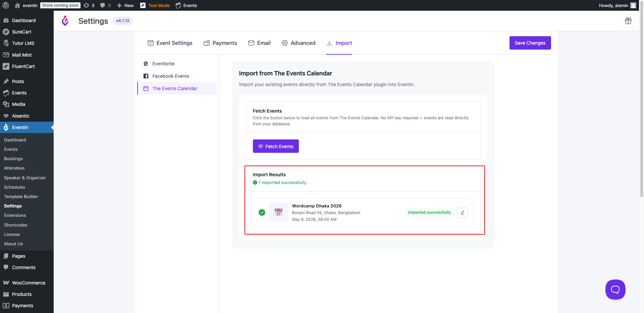Click the Payments dollar icon in sidebar
This screenshot has width=644, height=313.
coord(6,306)
